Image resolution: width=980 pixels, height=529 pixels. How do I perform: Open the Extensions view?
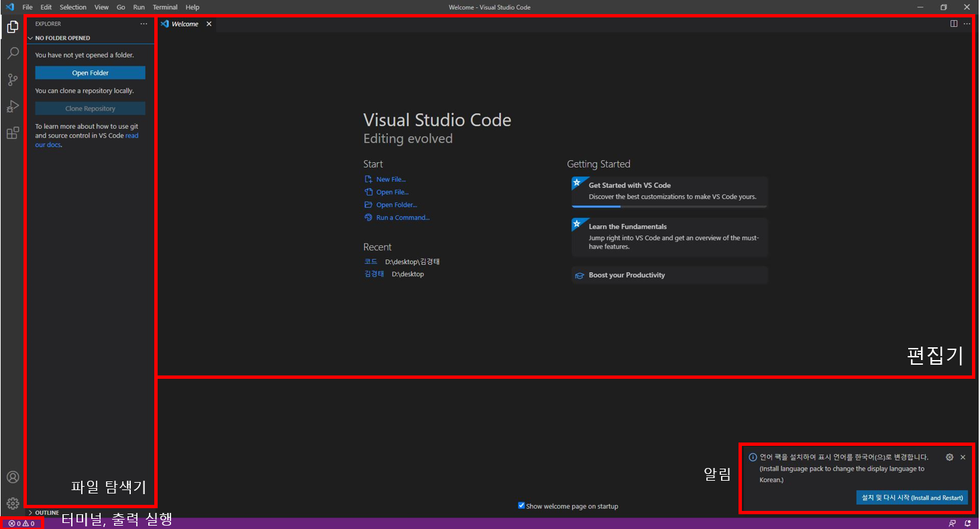coord(12,133)
